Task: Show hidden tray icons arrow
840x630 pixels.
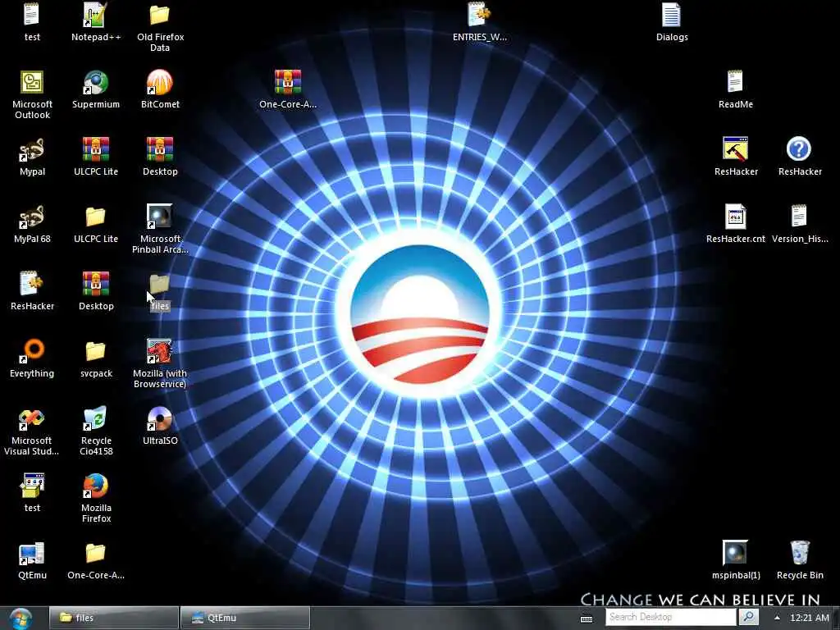Action: click(777, 618)
